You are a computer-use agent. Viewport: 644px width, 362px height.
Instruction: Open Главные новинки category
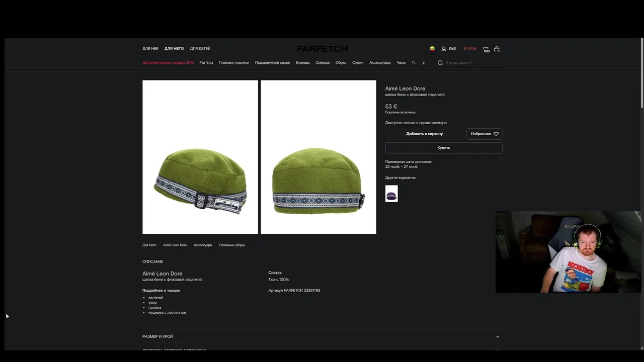234,63
